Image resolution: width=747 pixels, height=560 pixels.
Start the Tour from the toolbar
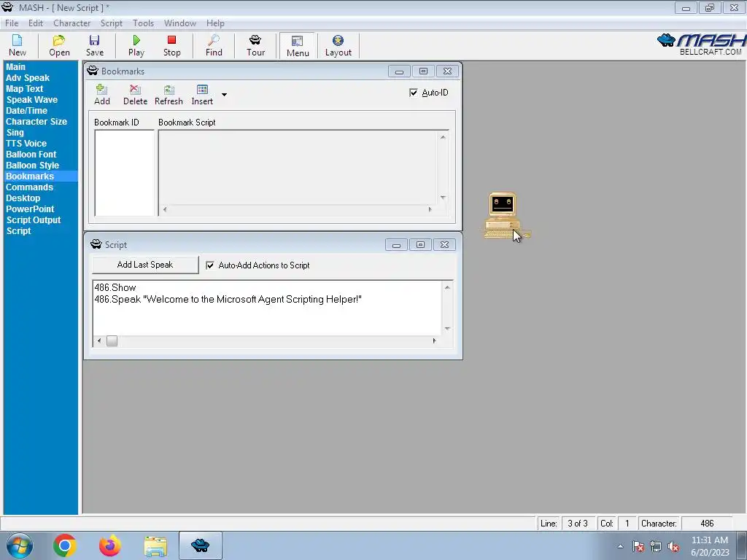click(x=255, y=46)
